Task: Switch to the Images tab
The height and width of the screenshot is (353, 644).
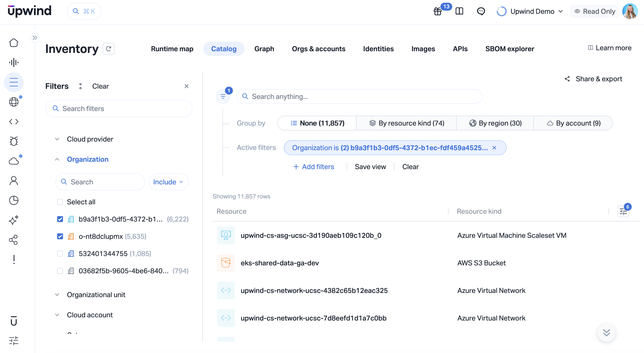Action: tap(423, 49)
